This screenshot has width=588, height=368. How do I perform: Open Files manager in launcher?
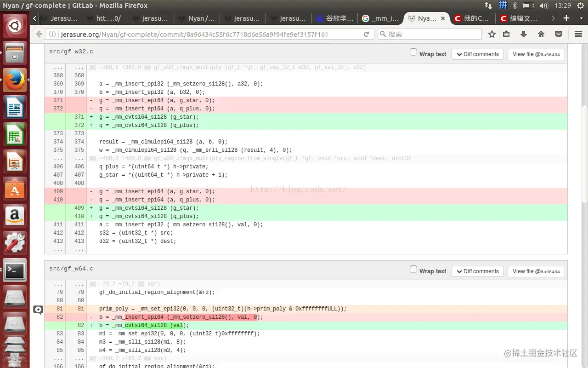pos(15,53)
